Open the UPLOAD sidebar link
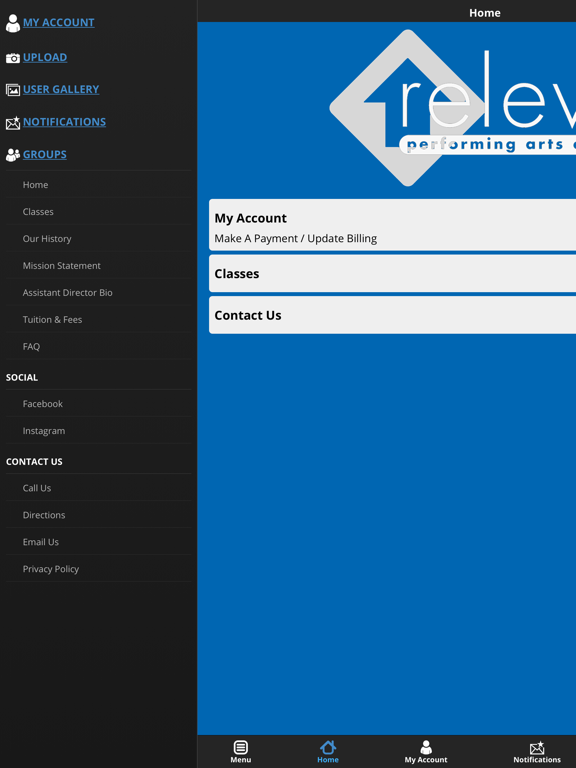Viewport: 576px width, 768px height. (45, 57)
